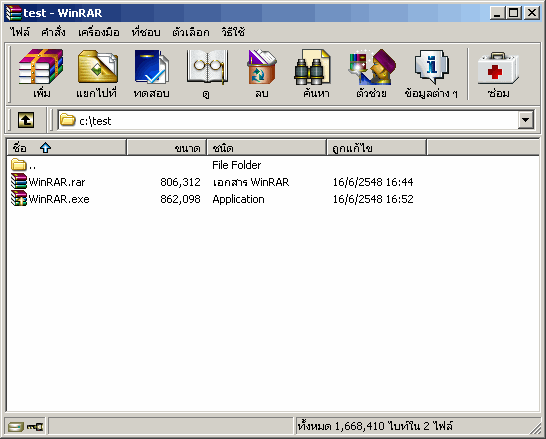Click the Find (ค้นหา) binoculars icon
Screen dimensions: 546x439
312,67
